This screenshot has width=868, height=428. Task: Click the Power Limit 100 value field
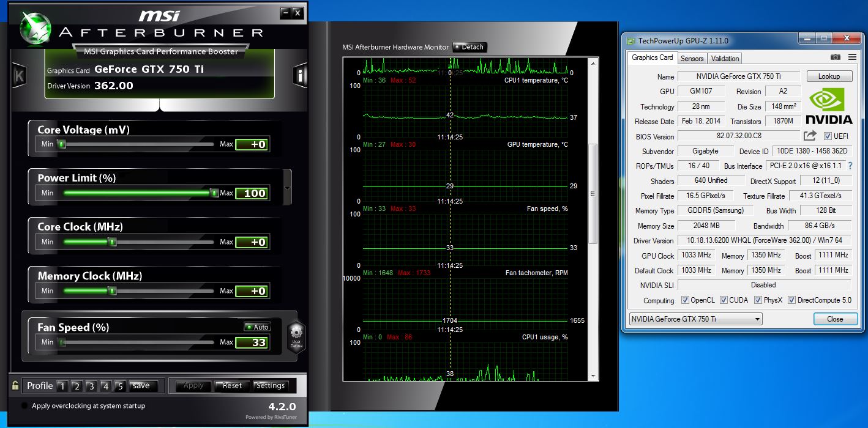pos(252,194)
